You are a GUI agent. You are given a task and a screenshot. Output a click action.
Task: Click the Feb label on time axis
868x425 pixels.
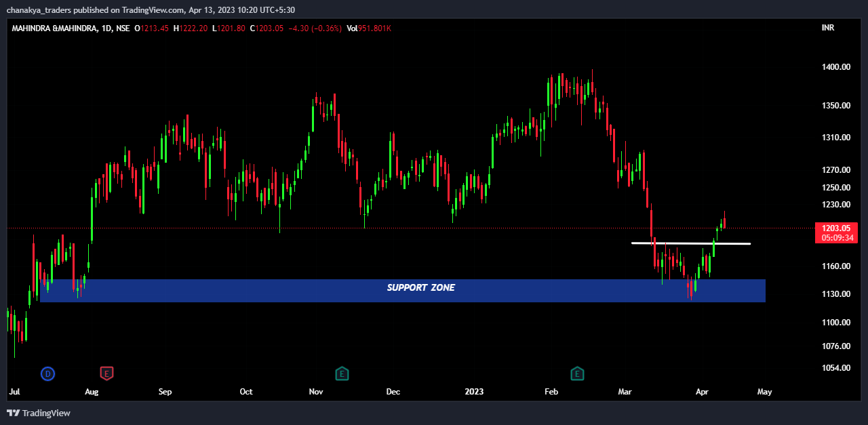click(551, 392)
